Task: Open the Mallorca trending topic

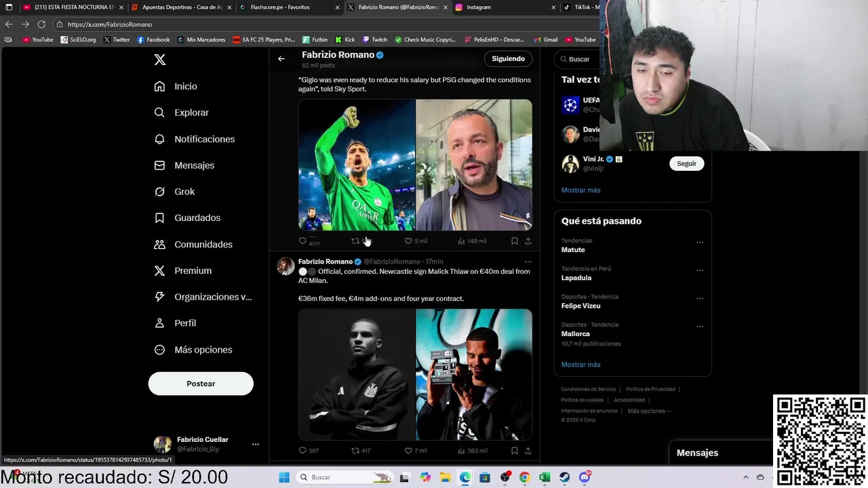Action: click(x=576, y=333)
